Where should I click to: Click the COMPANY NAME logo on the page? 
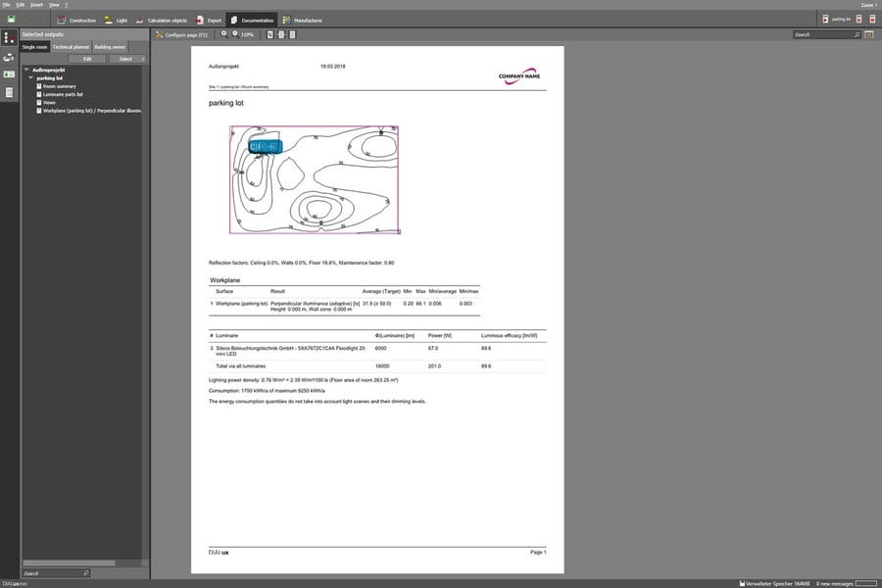(x=518, y=76)
